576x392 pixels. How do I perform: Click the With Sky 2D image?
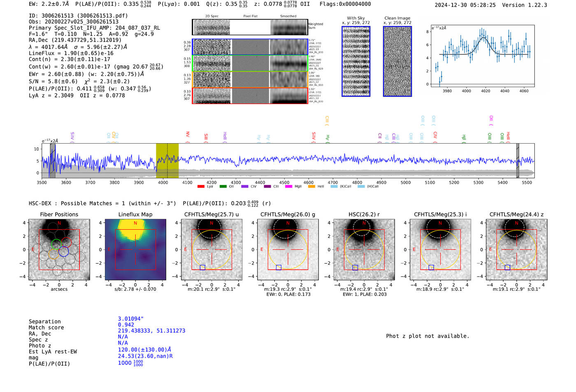[x=356, y=61]
